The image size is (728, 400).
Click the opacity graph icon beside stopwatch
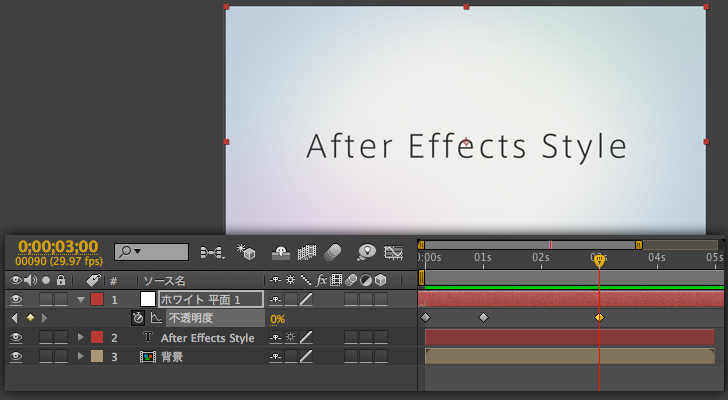(156, 318)
